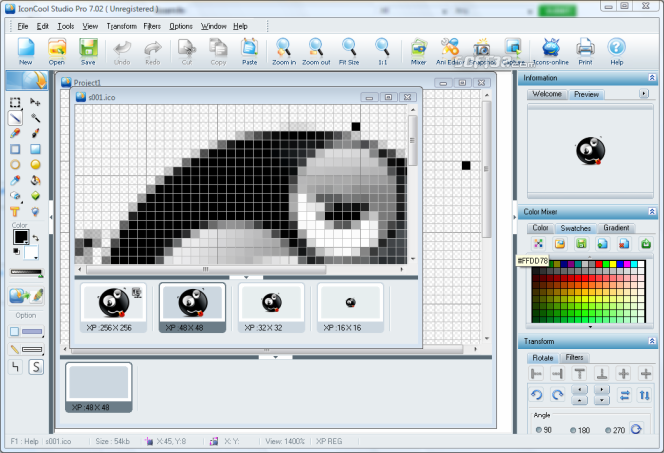Viewport: 664px width, 453px height.
Task: Reset colors to default black and white
Action: pyautogui.click(x=16, y=251)
